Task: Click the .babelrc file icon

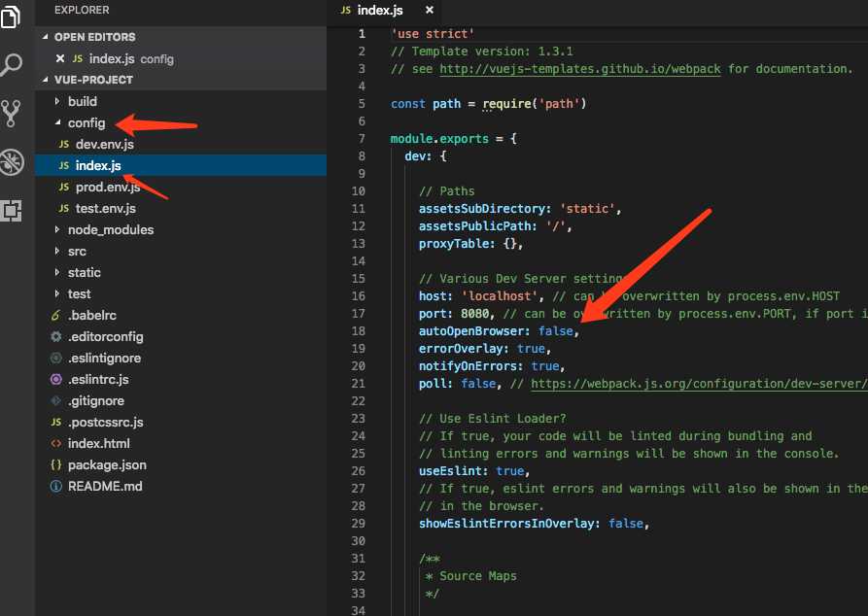Action: pos(55,316)
